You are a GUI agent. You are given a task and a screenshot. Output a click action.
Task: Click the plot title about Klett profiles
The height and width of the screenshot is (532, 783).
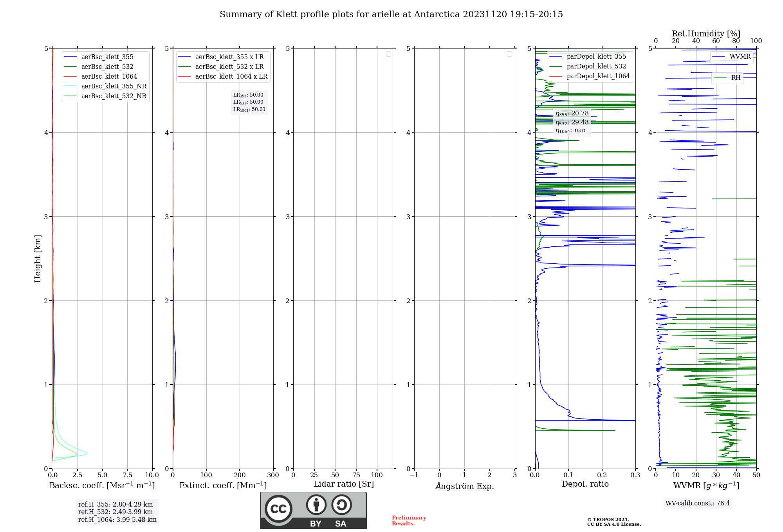click(x=391, y=14)
